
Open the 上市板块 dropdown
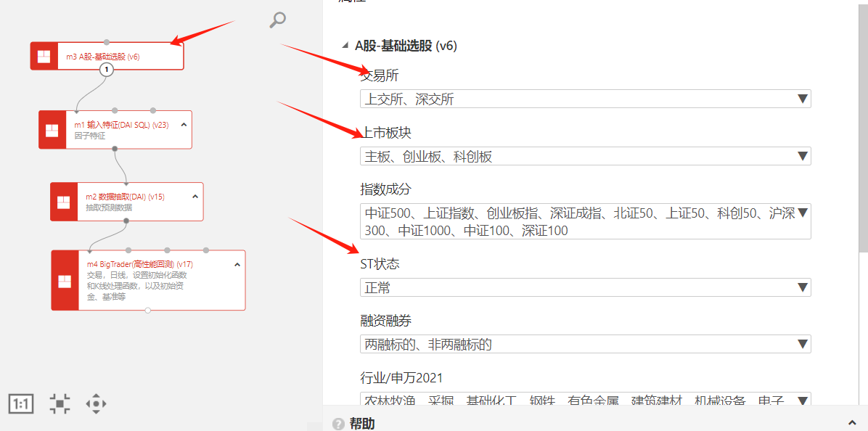(x=585, y=156)
